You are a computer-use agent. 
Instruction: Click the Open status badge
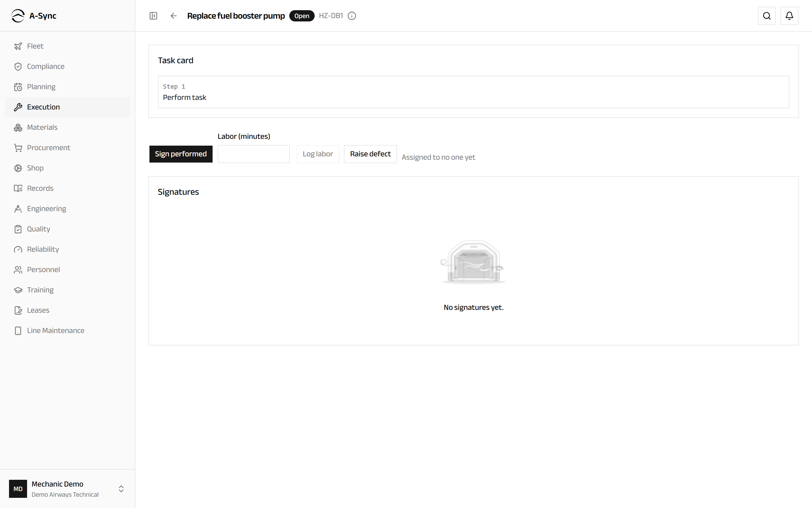pos(302,16)
